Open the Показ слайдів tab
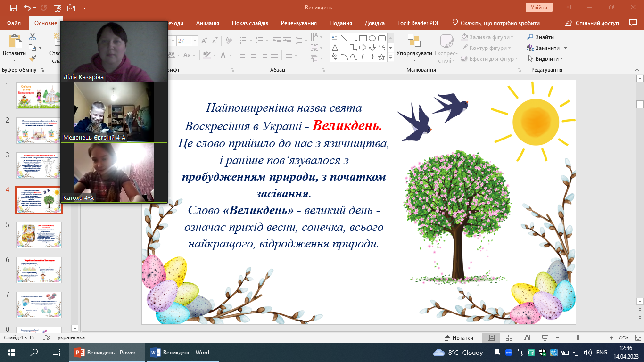This screenshot has height=362, width=644. click(250, 23)
